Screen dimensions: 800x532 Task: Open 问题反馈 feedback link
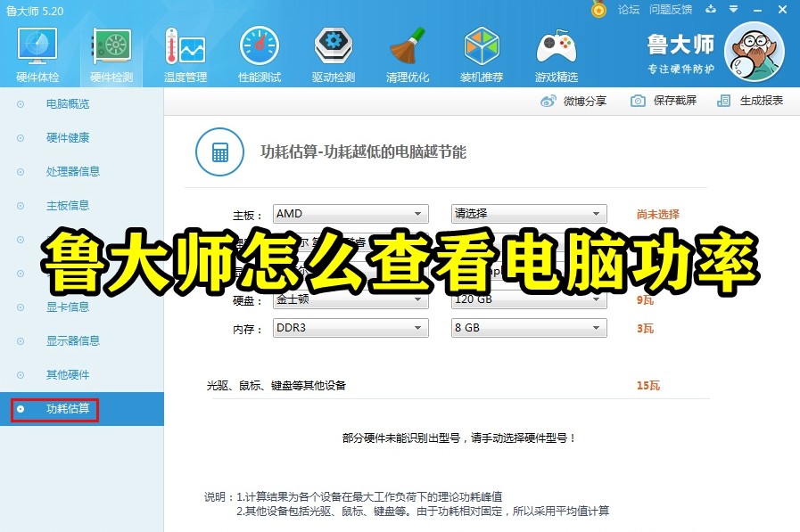click(x=671, y=10)
